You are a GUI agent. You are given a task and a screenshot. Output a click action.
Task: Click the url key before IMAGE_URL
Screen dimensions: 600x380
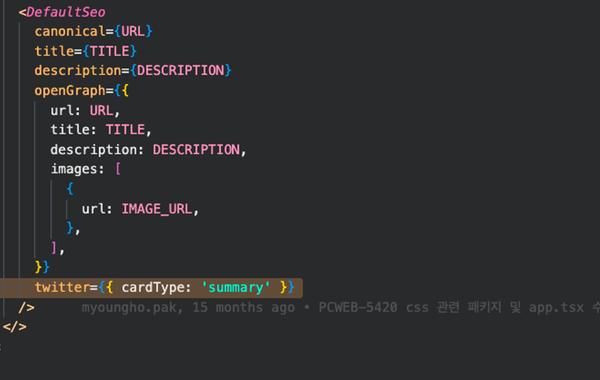coord(94,209)
